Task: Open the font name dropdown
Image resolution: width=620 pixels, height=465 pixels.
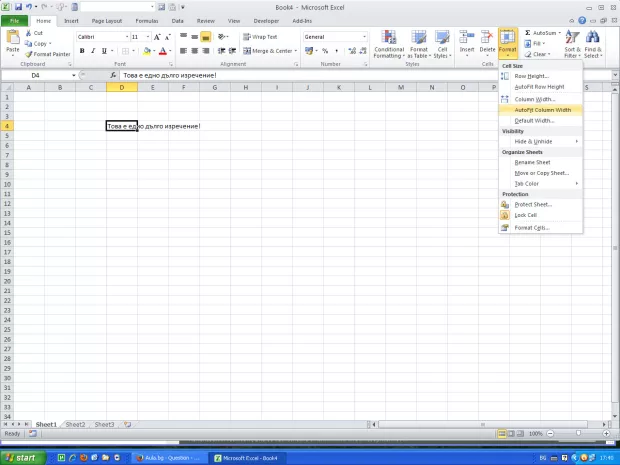Action: 123,37
